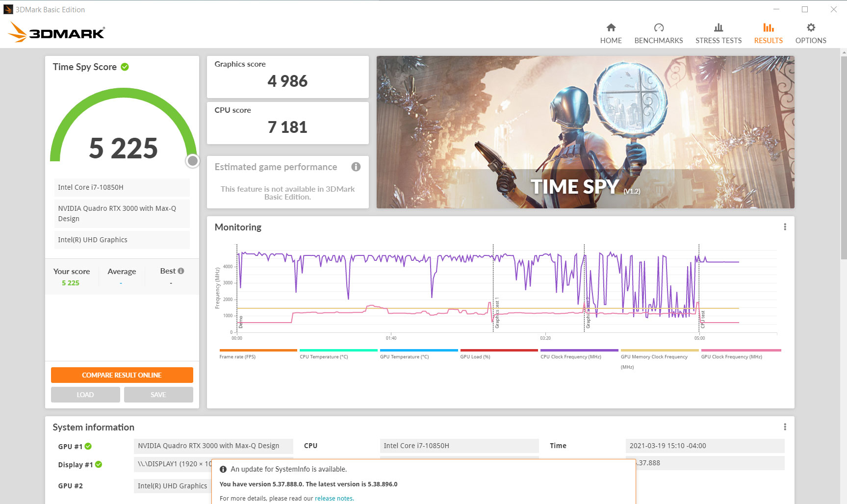Toggle GPU Memory Clock Frequency legend

(660, 359)
